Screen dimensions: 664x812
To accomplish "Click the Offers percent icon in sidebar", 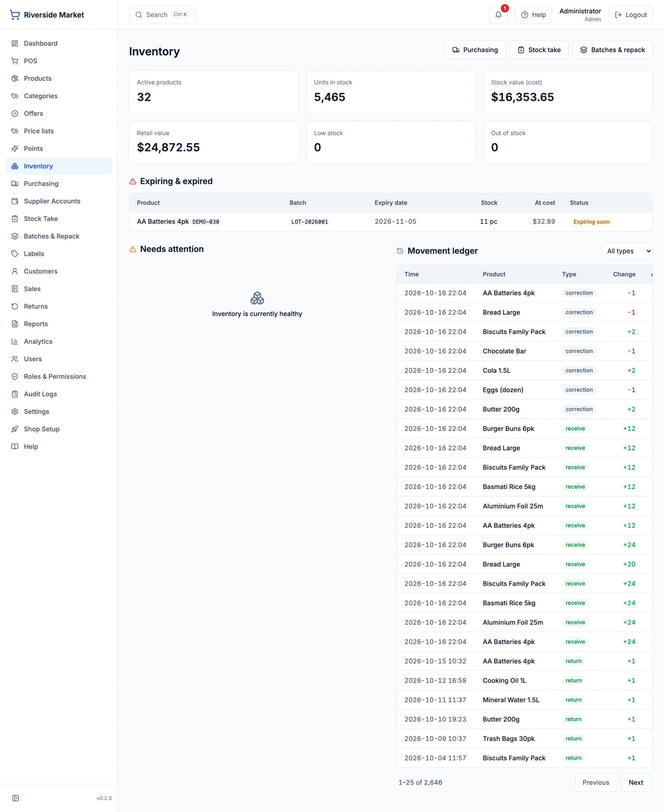I will coord(15,114).
